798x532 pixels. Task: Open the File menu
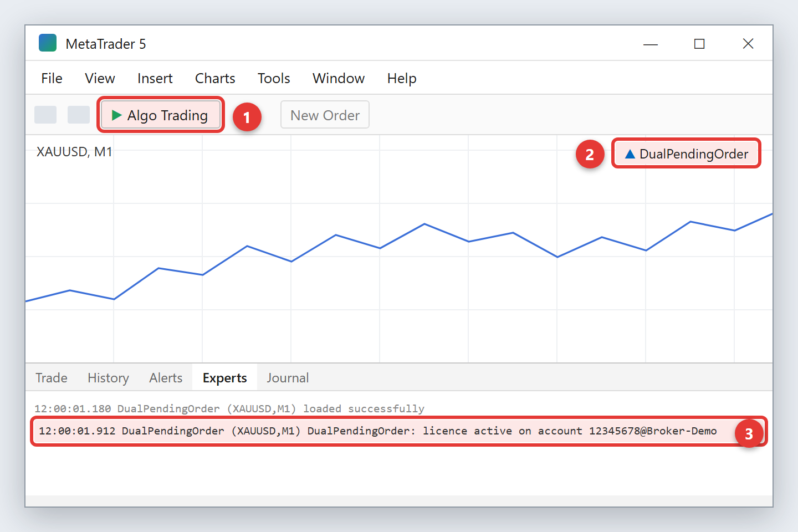(52, 78)
